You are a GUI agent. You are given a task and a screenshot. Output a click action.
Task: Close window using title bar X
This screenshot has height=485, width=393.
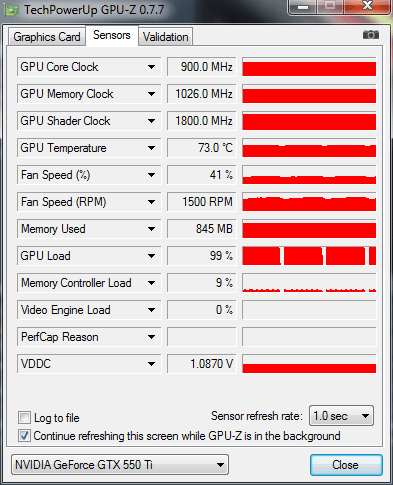(x=367, y=6)
